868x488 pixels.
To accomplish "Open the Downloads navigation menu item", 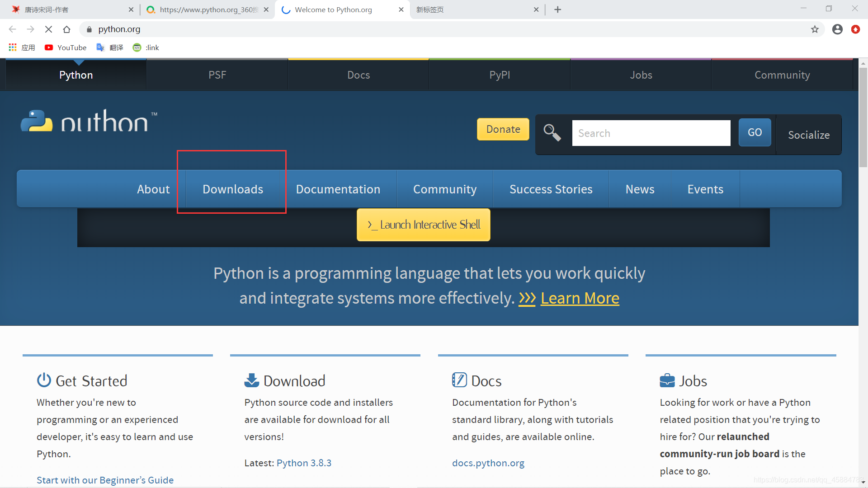I will click(232, 189).
